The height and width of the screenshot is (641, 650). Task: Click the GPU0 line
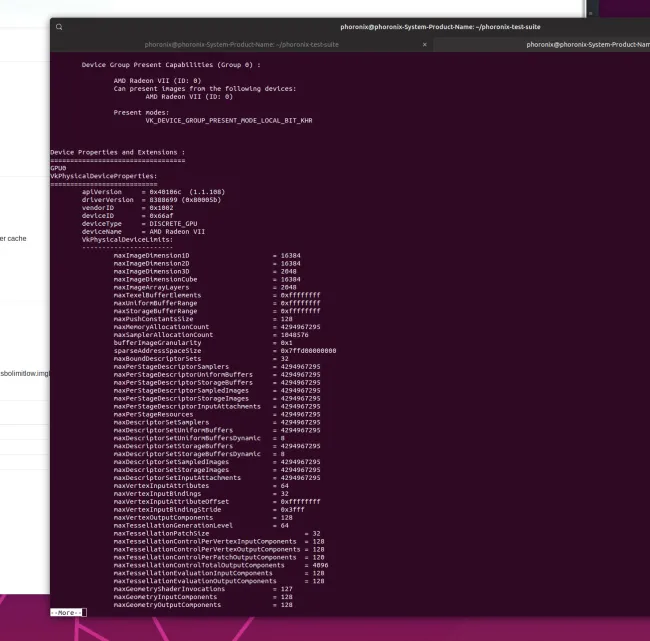[x=58, y=168]
